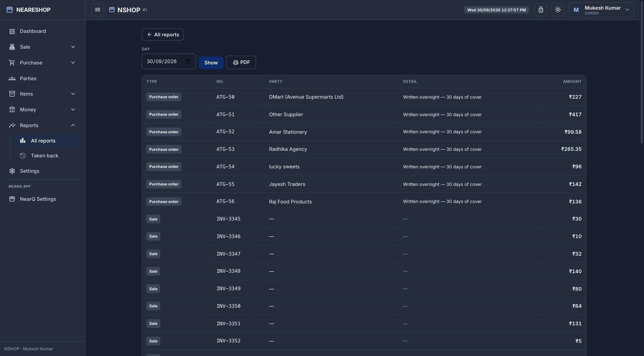Image resolution: width=644 pixels, height=356 pixels.
Task: Click invoice number INV-3348
Action: tap(228, 271)
